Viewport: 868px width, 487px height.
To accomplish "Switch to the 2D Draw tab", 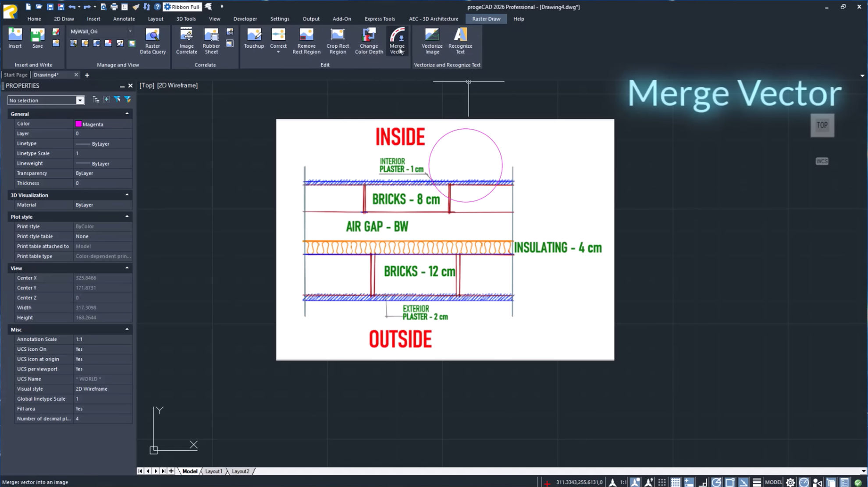I will coord(64,19).
